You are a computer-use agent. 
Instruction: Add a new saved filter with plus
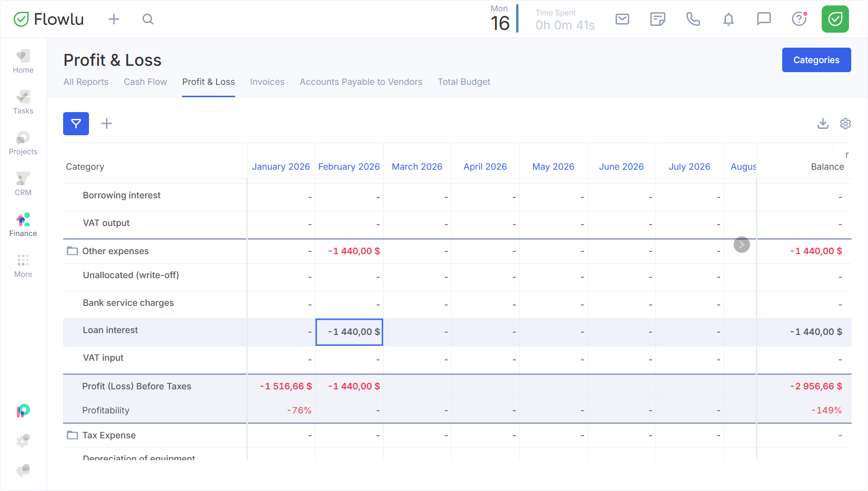pos(107,123)
